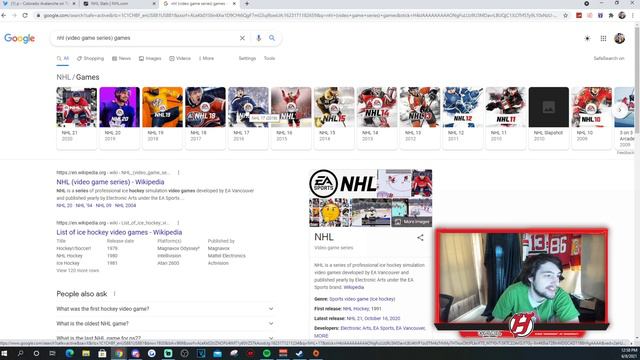Switch to News results tab
Viewport: 640px width, 360px height.
pyautogui.click(x=122, y=59)
